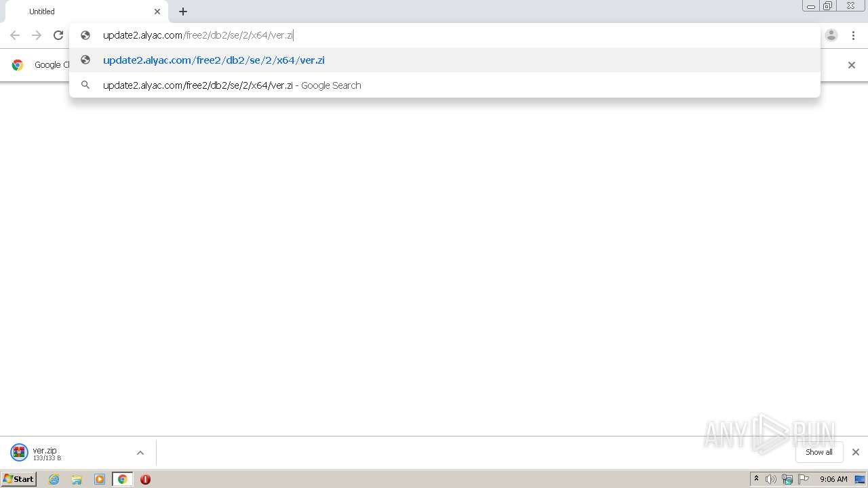The width and height of the screenshot is (868, 488).
Task: Open the volume speaker tray icon
Action: coord(771,479)
